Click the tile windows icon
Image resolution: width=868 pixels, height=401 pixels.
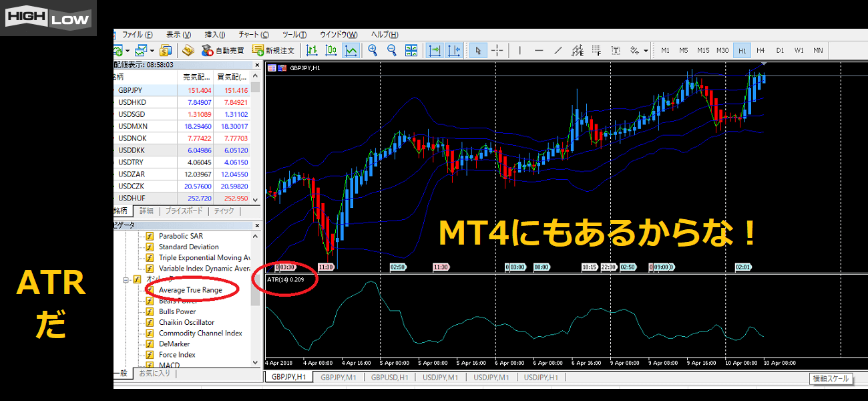[x=411, y=50]
